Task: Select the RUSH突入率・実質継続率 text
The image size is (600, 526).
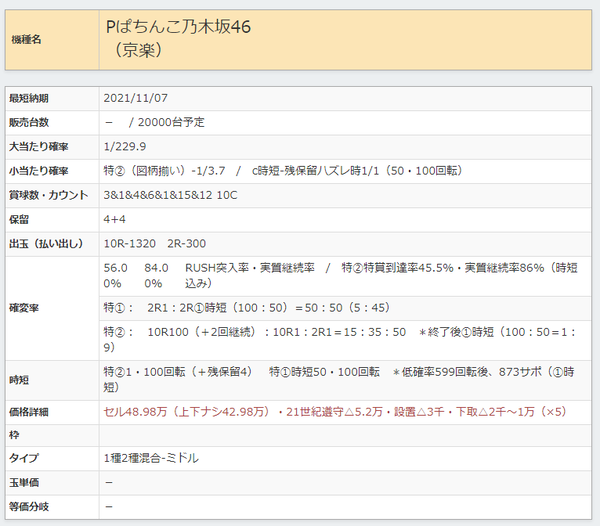Action: pos(249,268)
